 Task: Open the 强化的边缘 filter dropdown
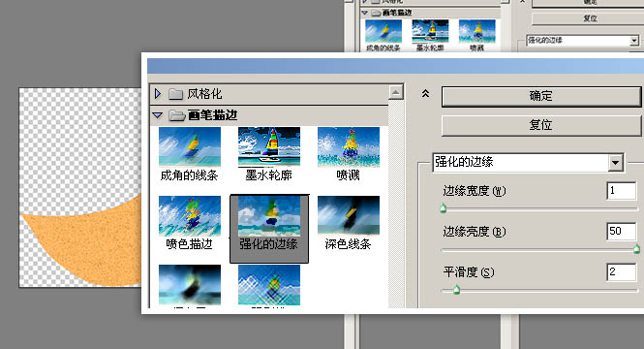click(615, 162)
